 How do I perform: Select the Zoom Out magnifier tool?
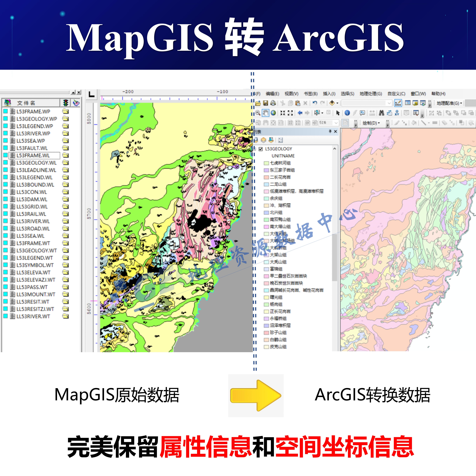(258, 113)
